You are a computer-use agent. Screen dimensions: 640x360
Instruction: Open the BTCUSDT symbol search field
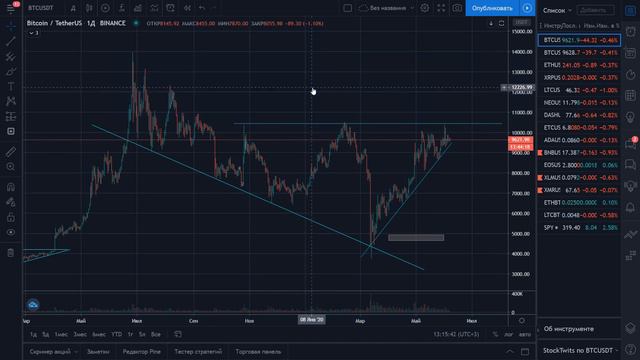pos(41,8)
